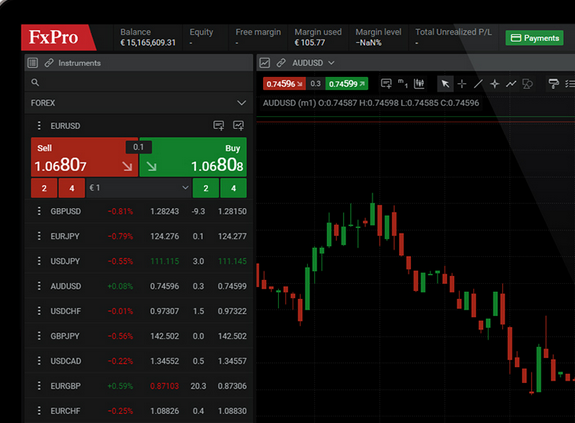This screenshot has height=423, width=575.
Task: Click EURGBP bid price 0.87103
Action: tap(165, 386)
